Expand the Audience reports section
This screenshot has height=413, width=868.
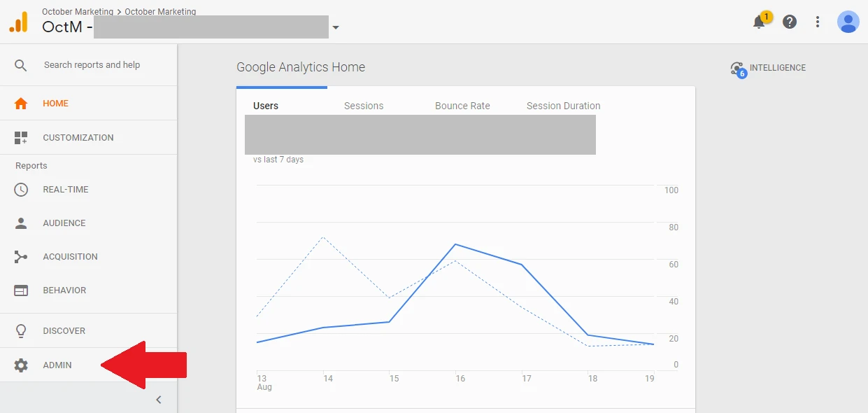pyautogui.click(x=64, y=223)
